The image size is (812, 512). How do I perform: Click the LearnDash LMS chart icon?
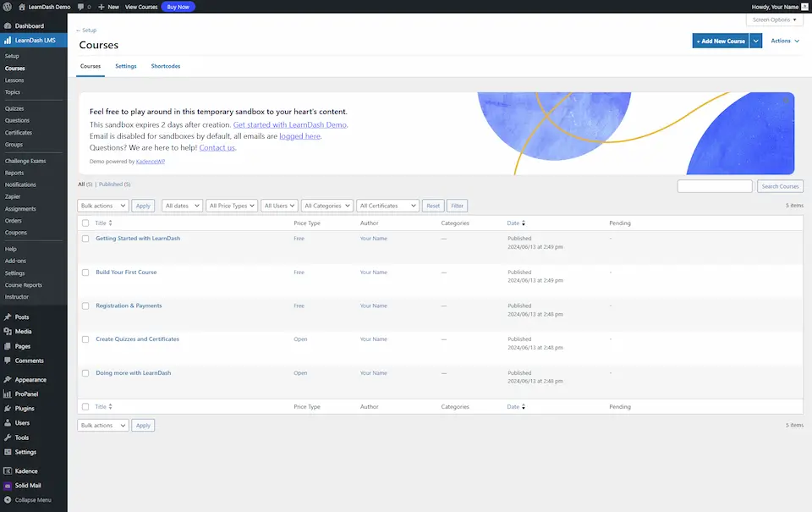click(8, 41)
